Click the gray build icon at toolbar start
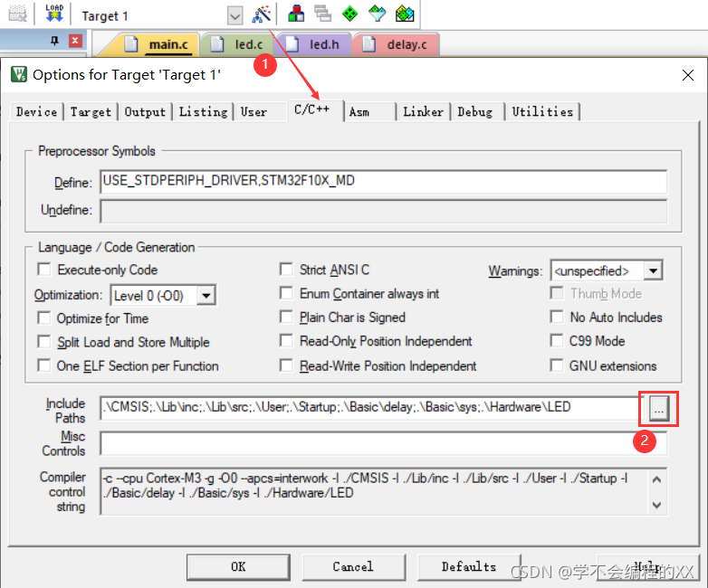Viewport: 708px width, 588px height. (x=17, y=14)
